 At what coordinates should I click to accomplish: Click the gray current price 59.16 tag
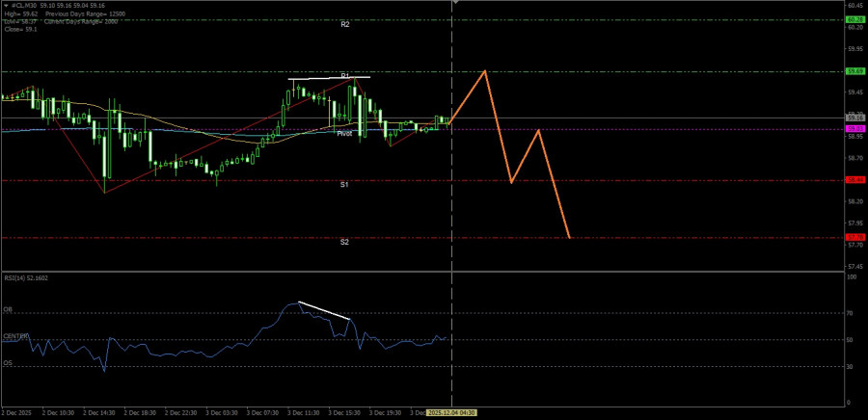[854, 118]
